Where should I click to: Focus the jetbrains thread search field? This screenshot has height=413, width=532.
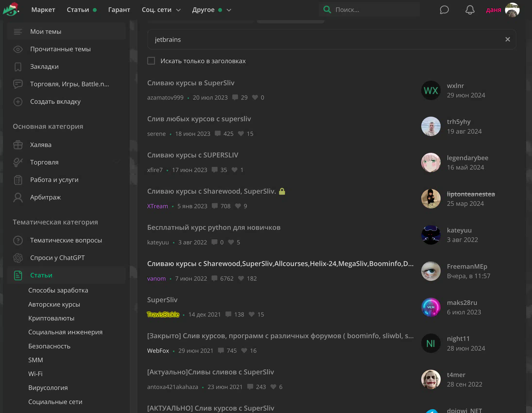tap(332, 39)
